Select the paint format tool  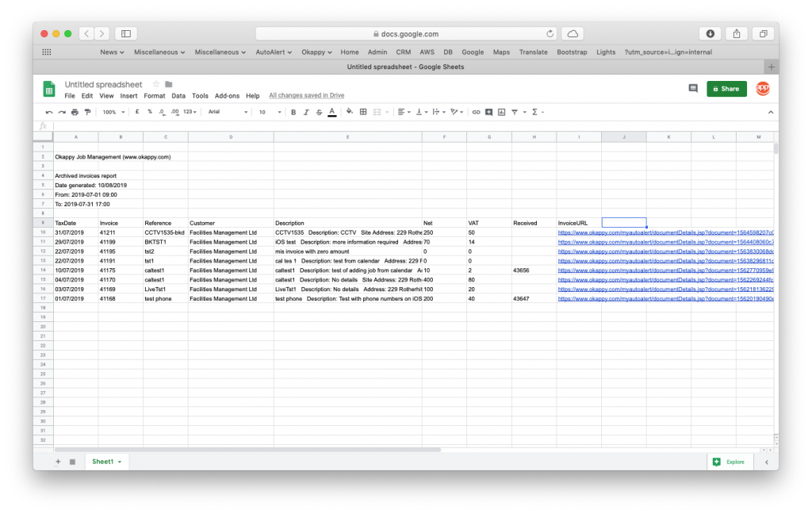point(87,112)
